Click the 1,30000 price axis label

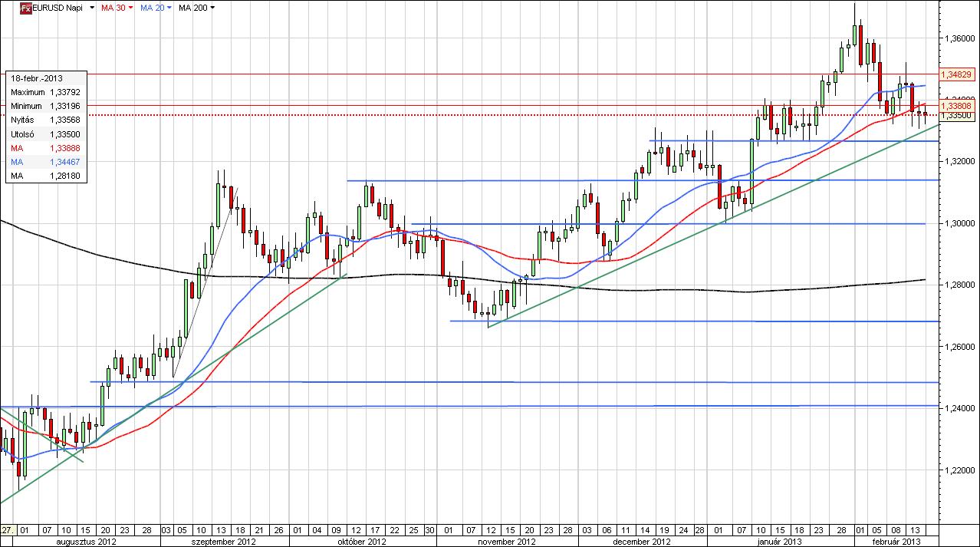(961, 223)
